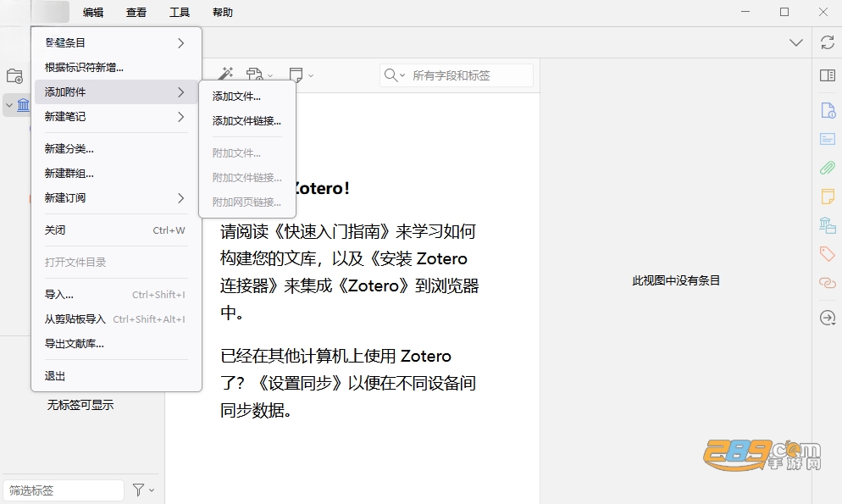
Task: Click the tag filter funnel icon
Action: click(x=139, y=490)
